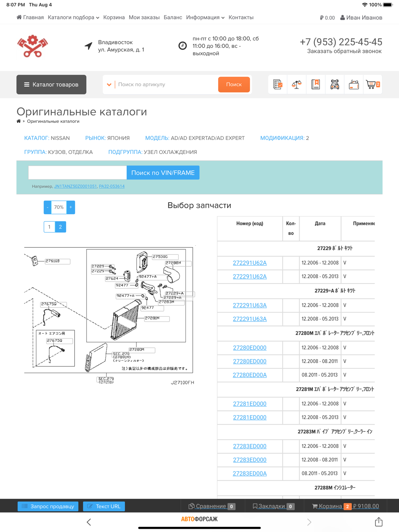Open Баланс menu item
This screenshot has width=399, height=532.
pos(173,18)
